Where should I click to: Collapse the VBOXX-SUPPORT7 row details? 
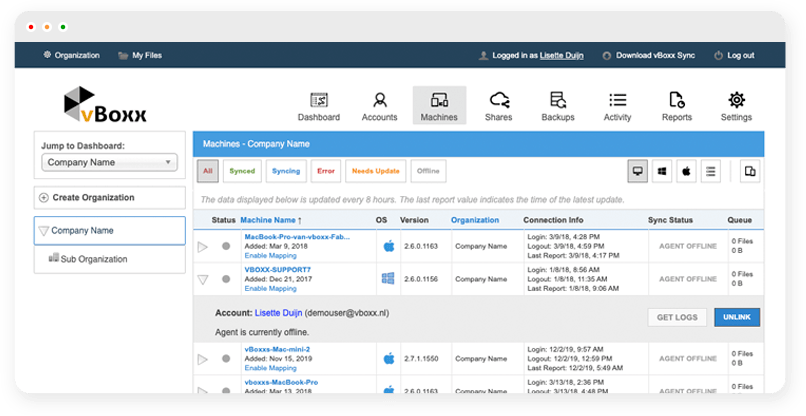tap(203, 281)
